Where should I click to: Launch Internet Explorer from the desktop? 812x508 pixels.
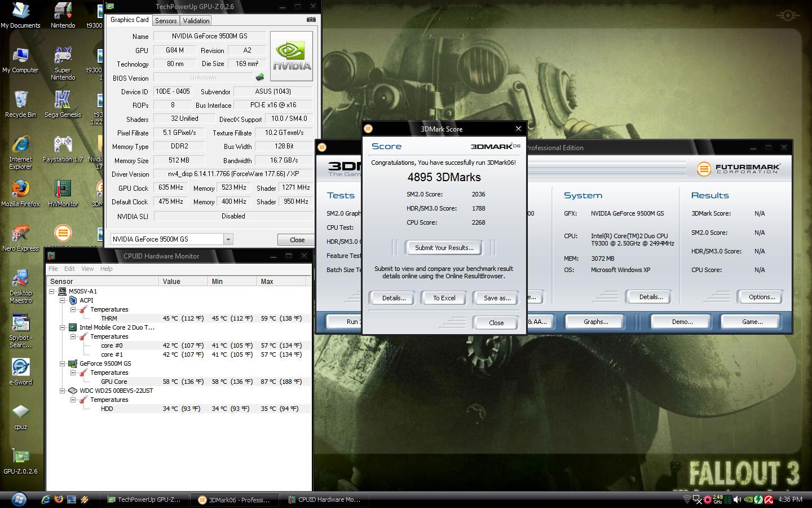20,152
